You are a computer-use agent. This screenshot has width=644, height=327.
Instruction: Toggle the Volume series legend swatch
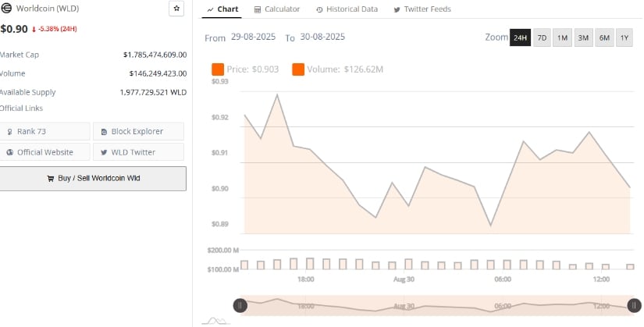298,69
